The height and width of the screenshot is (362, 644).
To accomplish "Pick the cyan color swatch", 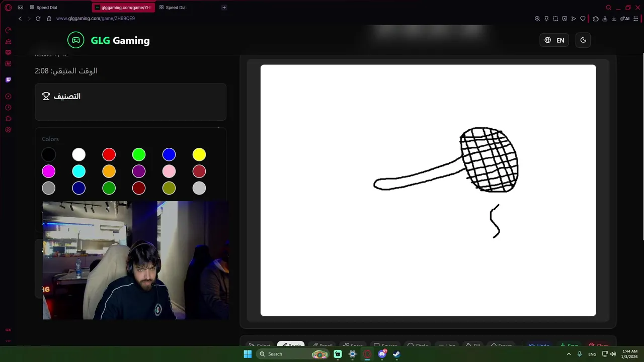I will 78,171.
